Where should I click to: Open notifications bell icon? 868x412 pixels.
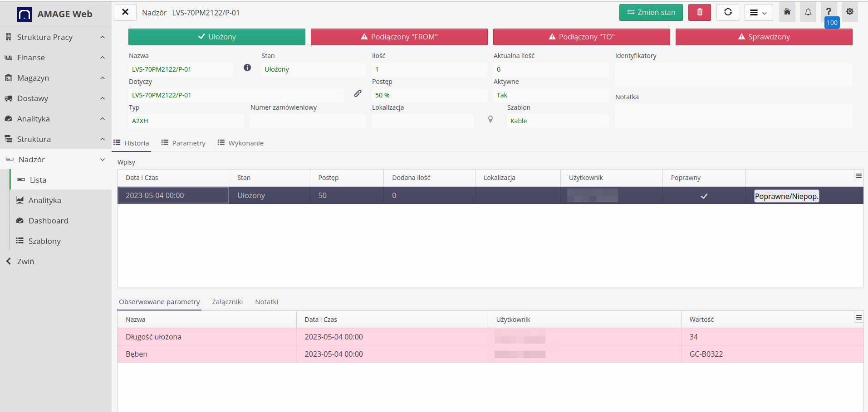tap(808, 12)
